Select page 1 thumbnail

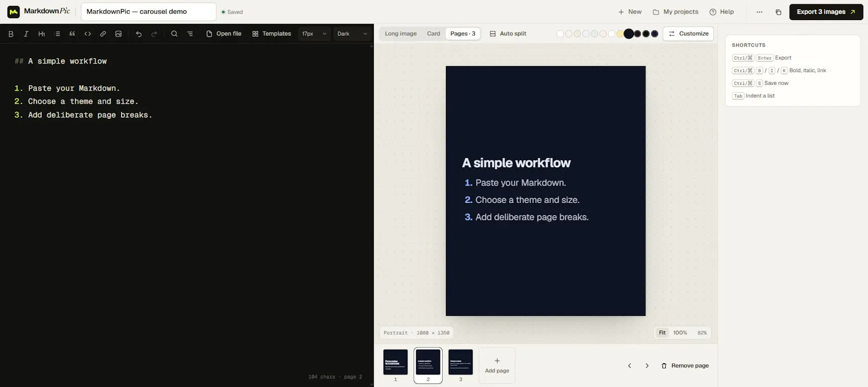coord(395,365)
